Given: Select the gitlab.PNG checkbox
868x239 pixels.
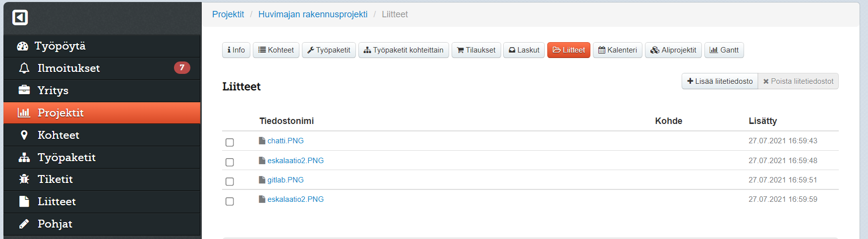Looking at the screenshot, I should (x=230, y=181).
